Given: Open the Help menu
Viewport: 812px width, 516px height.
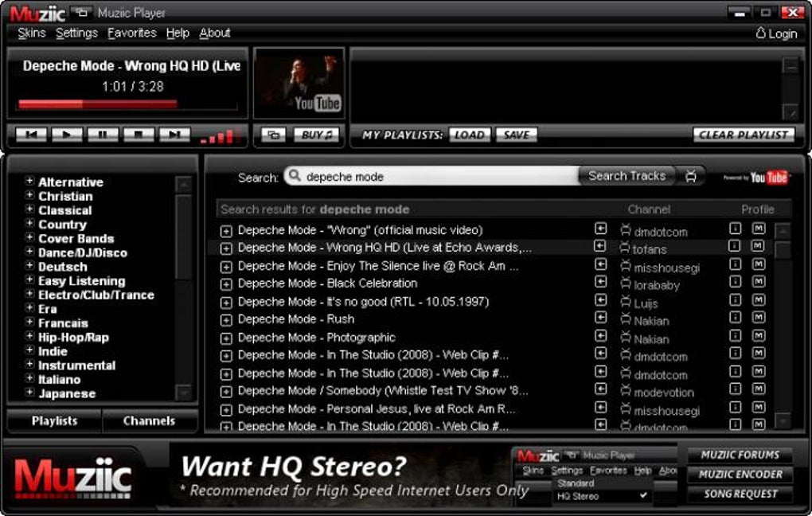Looking at the screenshot, I should tap(178, 33).
